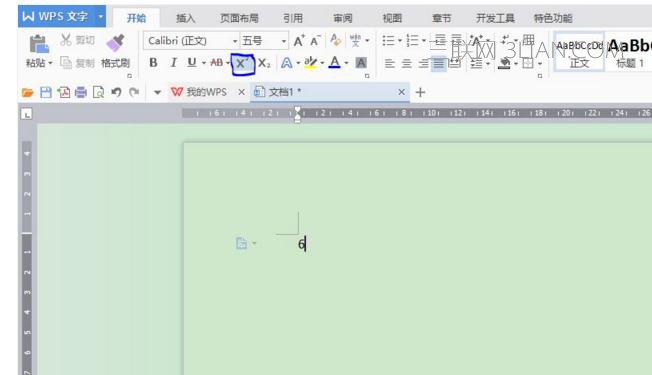652x375 pixels.
Task: Open the WPS 文字 application menu arrow
Action: coord(101,16)
